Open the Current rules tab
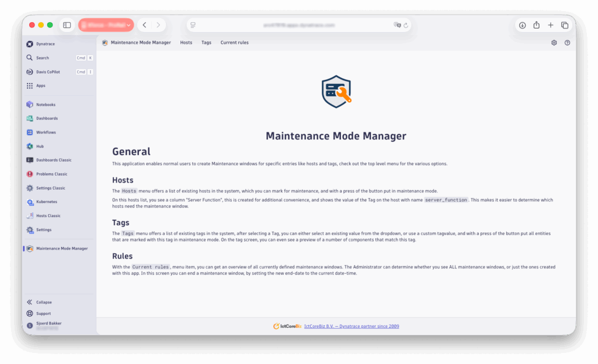 tap(234, 43)
